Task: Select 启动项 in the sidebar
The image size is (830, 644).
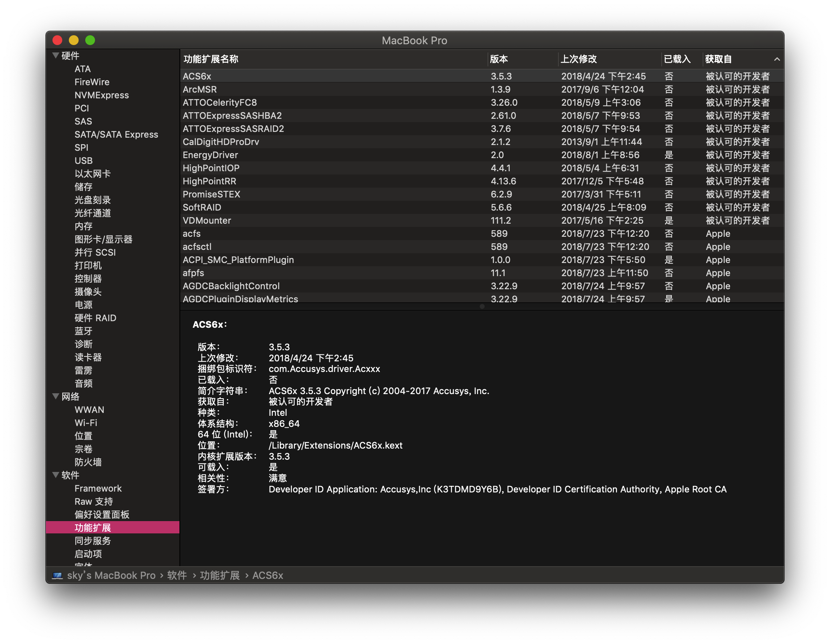Action: click(88, 554)
